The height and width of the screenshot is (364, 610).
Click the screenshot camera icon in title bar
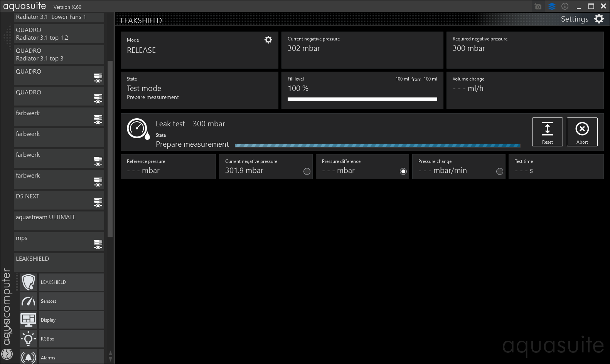pos(538,7)
